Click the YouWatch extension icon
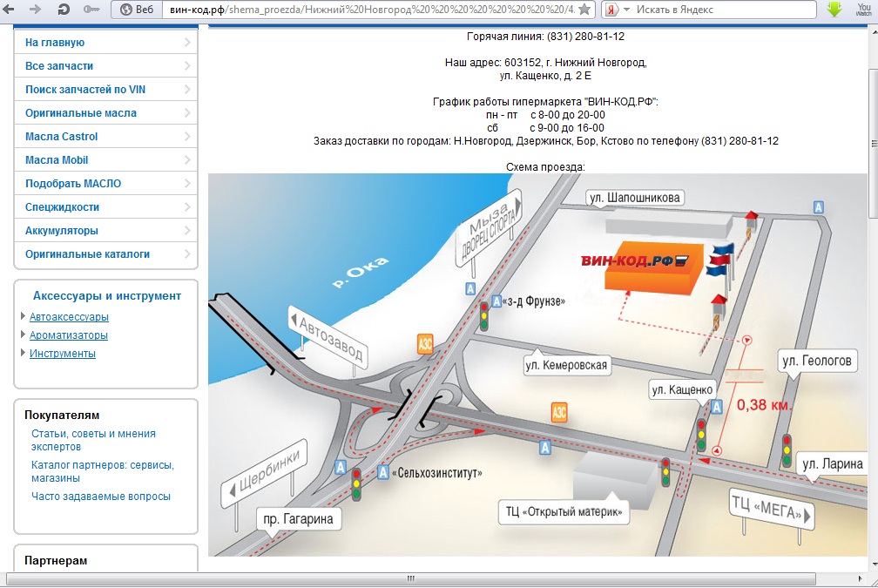This screenshot has width=878, height=588. pos(863,9)
